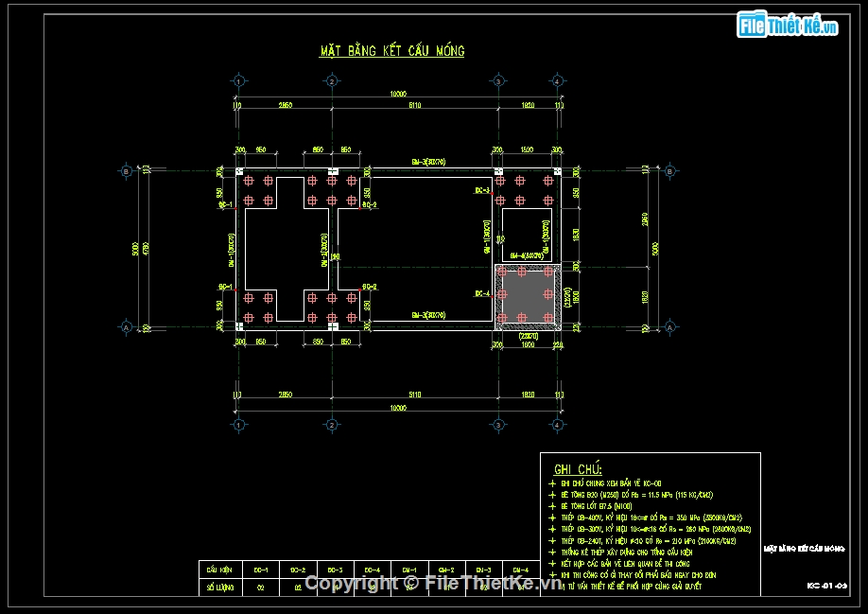Select the 1520 dimension above the plan
Image resolution: width=868 pixels, height=614 pixels.
[527, 150]
